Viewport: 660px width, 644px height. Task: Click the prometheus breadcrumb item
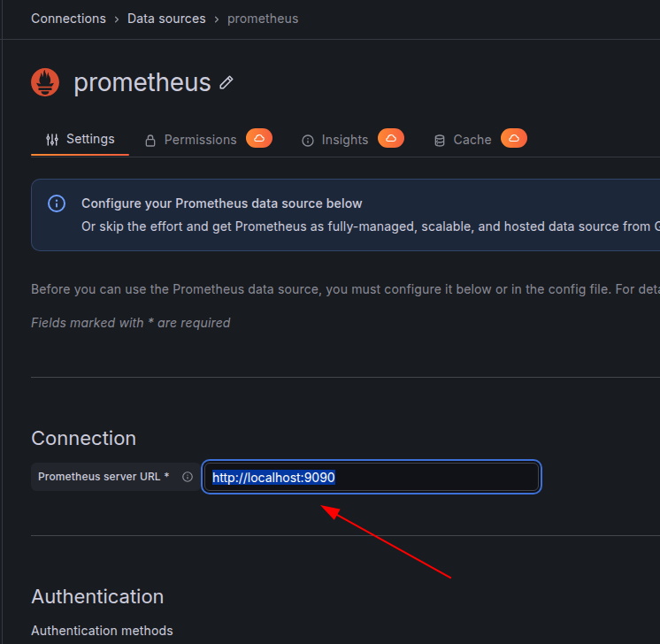point(263,19)
